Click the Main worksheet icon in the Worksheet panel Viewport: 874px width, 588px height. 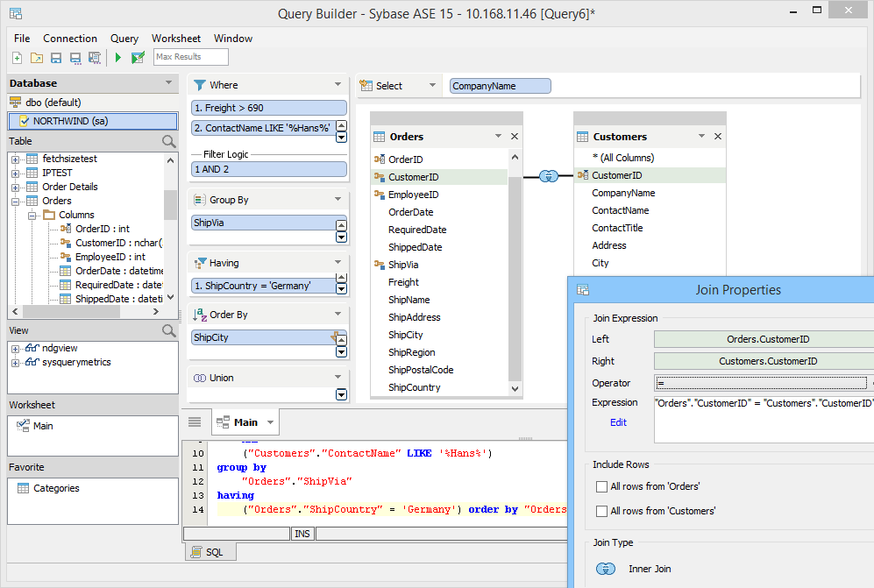tap(23, 426)
